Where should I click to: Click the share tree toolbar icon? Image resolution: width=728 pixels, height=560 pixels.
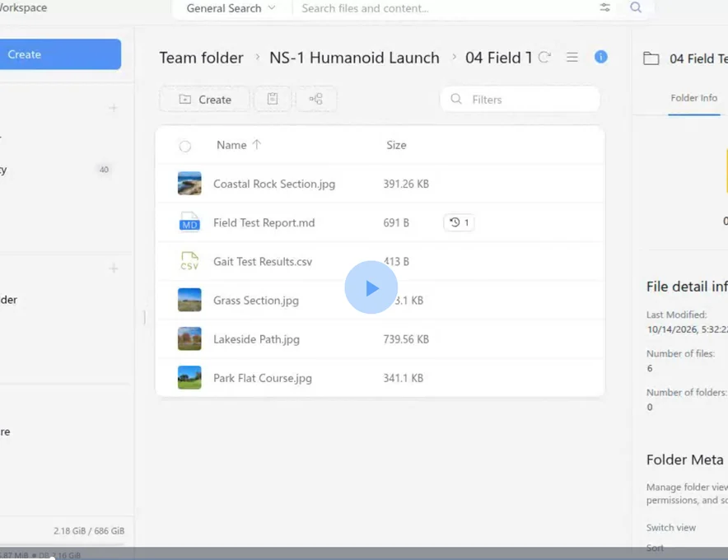tap(316, 99)
